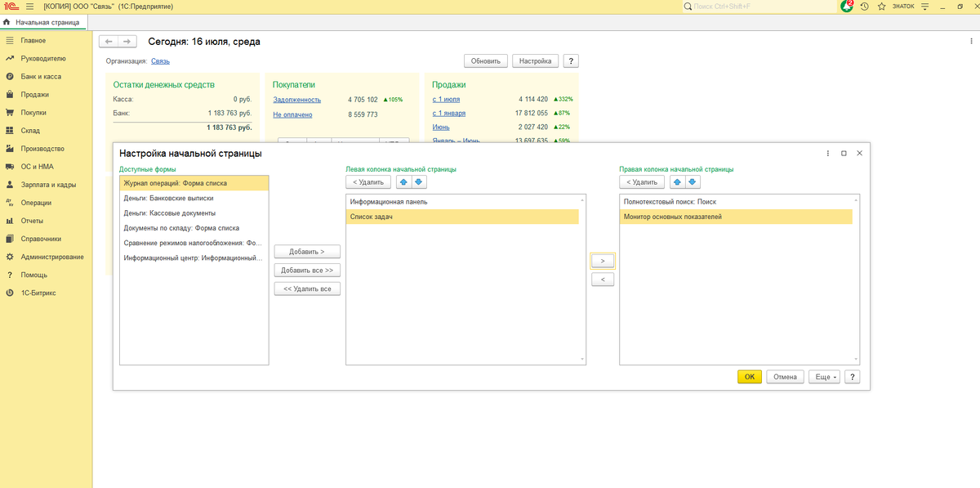Screen dimensions: 980x488
Task: Open Склад section in sidebar
Action: tap(30, 130)
